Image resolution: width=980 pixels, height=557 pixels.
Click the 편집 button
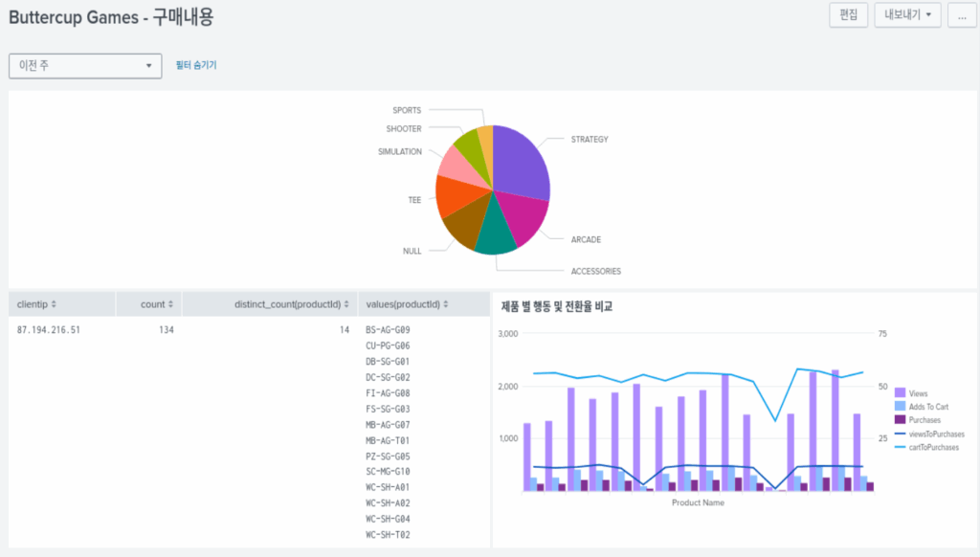[848, 15]
